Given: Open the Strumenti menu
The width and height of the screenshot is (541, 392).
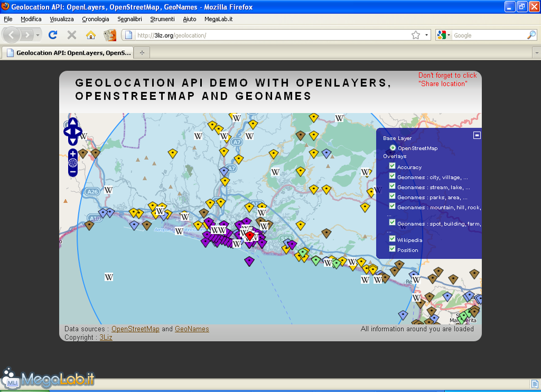Looking at the screenshot, I should tap(162, 19).
